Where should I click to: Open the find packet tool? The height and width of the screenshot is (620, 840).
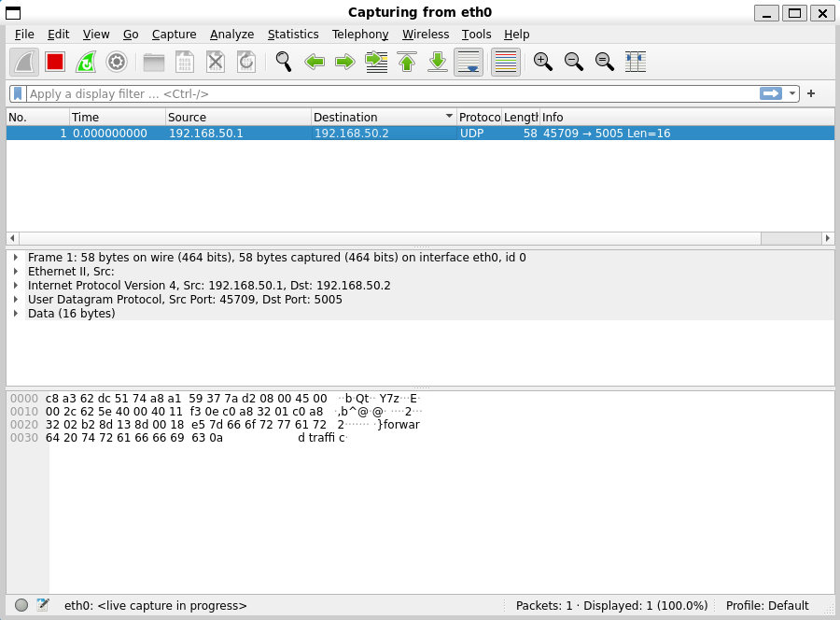[283, 63]
